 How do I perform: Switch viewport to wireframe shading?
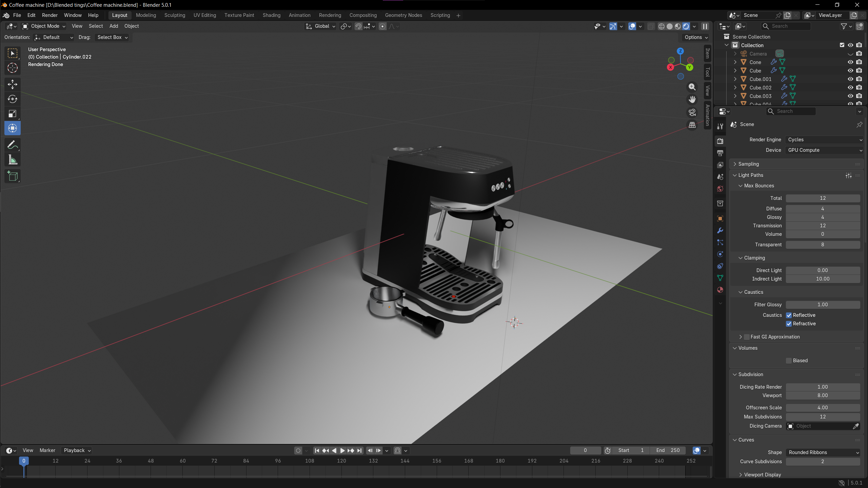(x=661, y=26)
